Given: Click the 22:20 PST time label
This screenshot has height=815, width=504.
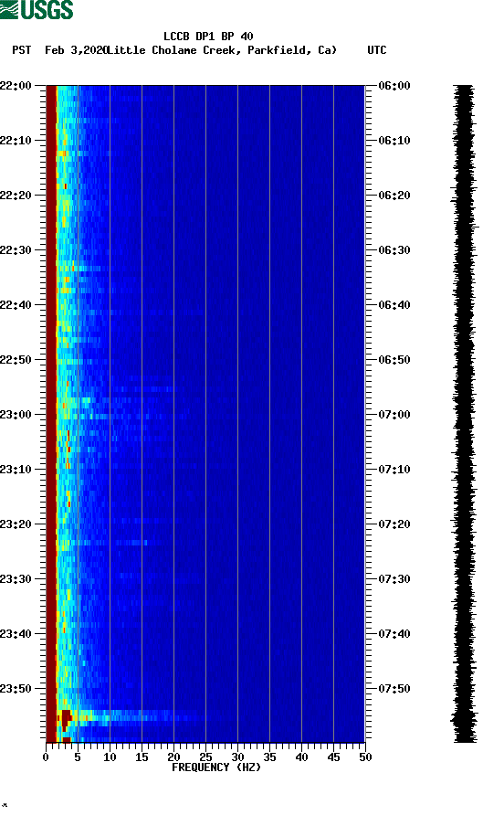Looking at the screenshot, I should click(16, 196).
